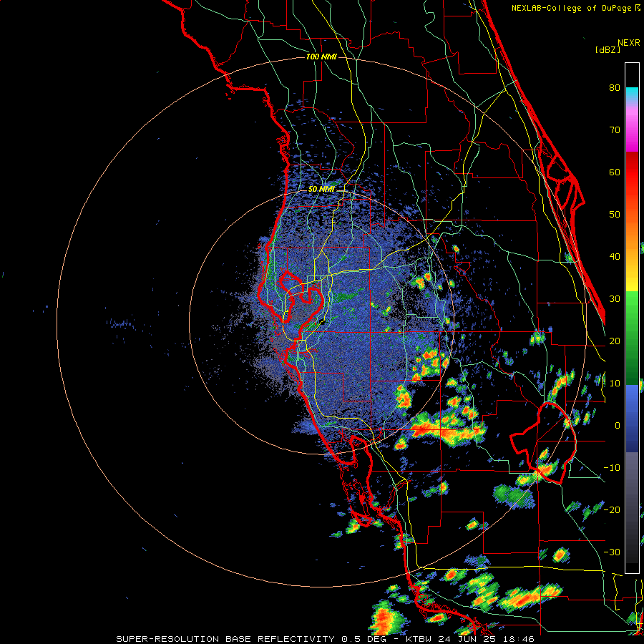Click the 70 value on the dBZ scale
Screen dimensions: 644x644
coord(615,130)
